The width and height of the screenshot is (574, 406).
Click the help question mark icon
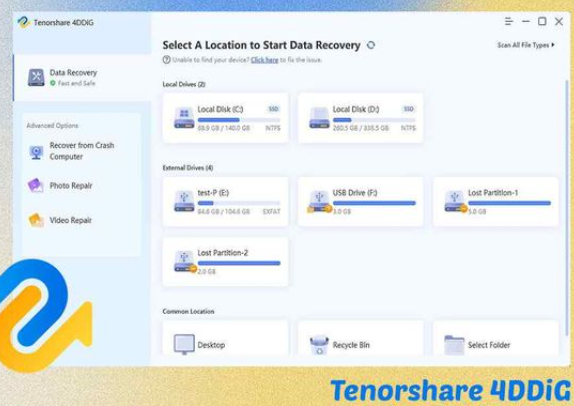click(x=167, y=60)
